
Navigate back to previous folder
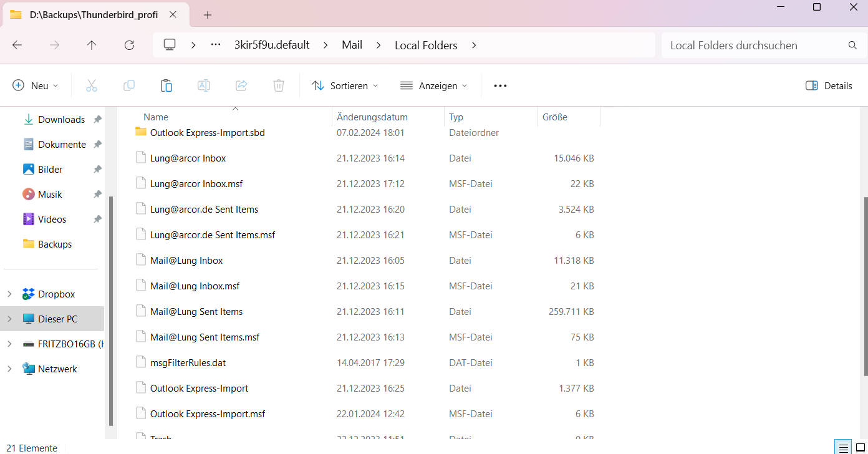(17, 46)
